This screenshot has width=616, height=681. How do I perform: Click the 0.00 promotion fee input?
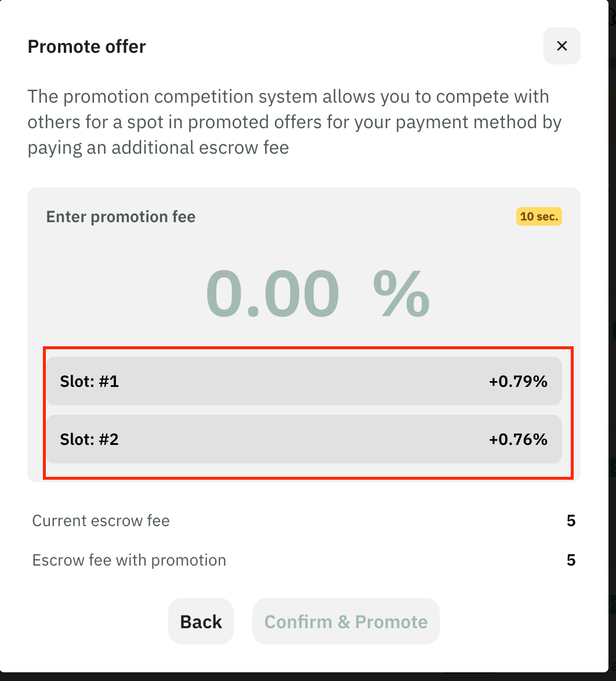(x=273, y=294)
